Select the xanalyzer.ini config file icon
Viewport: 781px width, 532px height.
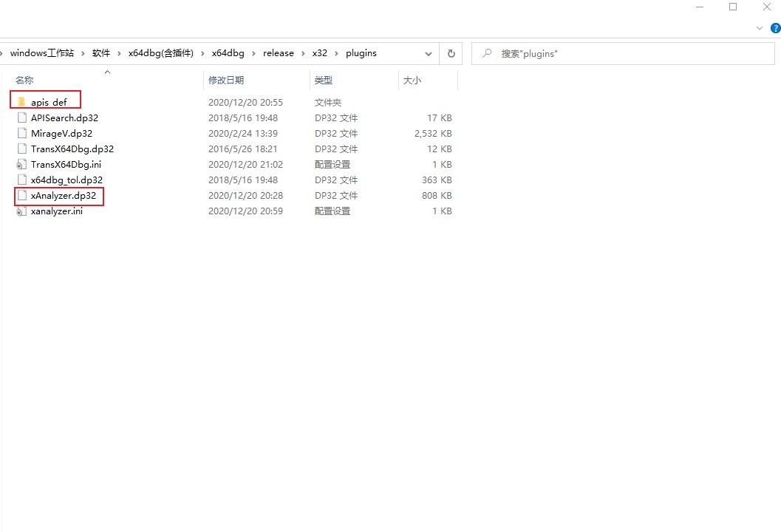coord(21,211)
